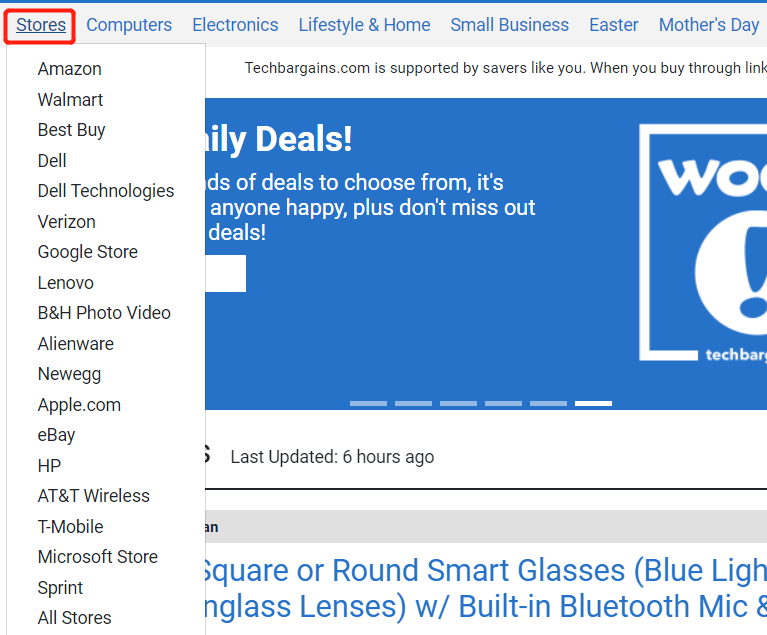Choose Best Buy in the stores dropdown

click(x=71, y=130)
